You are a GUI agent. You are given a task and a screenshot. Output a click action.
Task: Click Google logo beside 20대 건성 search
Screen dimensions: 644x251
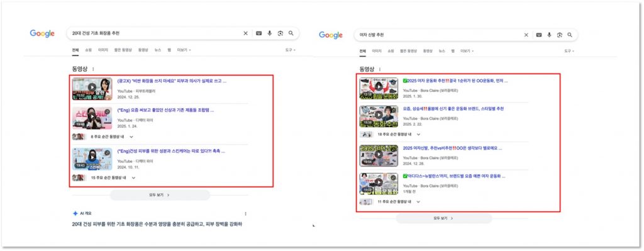tap(42, 34)
